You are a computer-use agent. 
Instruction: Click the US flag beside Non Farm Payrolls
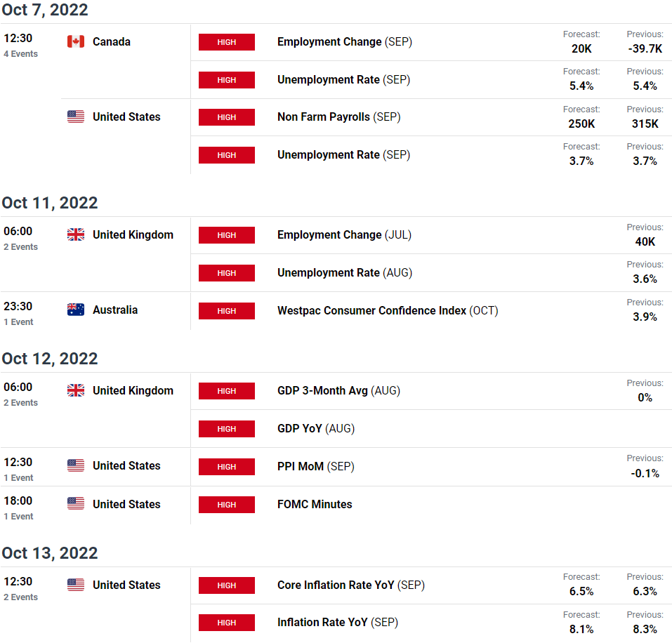[76, 117]
